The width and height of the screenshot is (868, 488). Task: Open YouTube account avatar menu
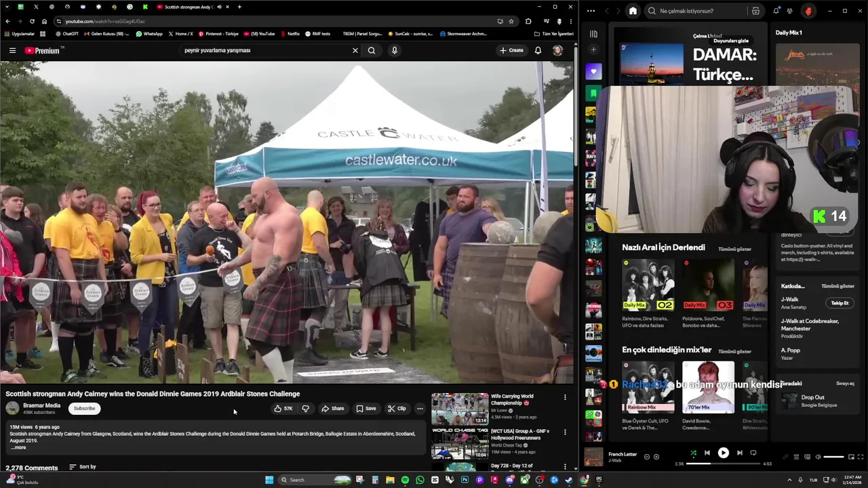(x=557, y=50)
